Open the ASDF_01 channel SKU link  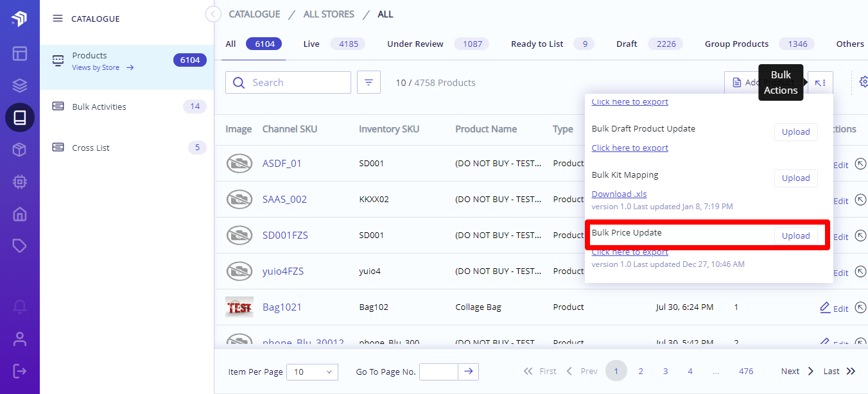coord(282,163)
